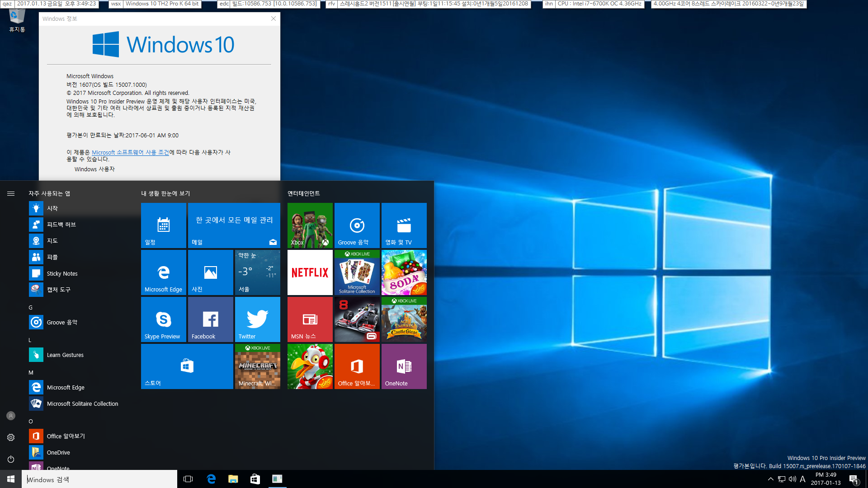Open the Seoul weather tile
The height and width of the screenshot is (488, 868).
coord(258,272)
